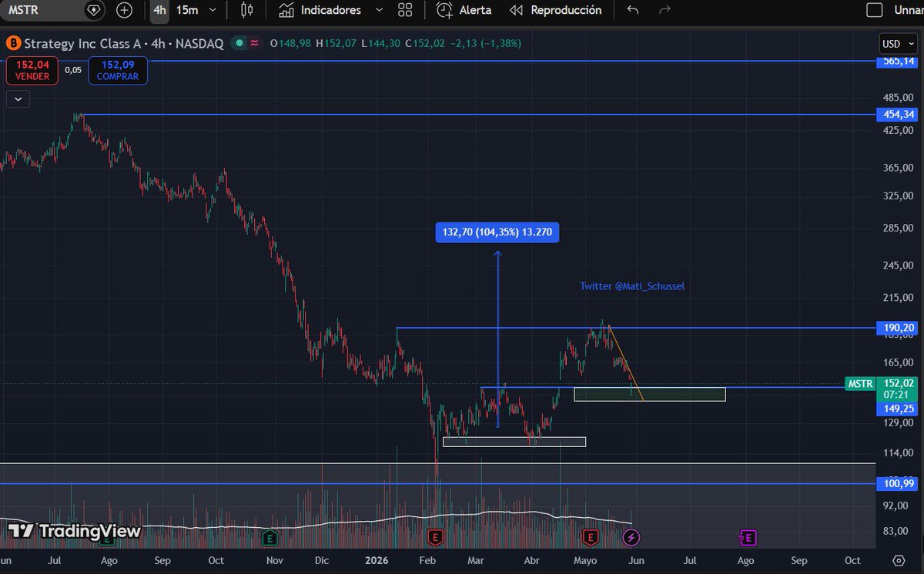924x574 pixels.
Task: Click the Twitter @Mati_Schussel text annotation
Action: click(632, 286)
